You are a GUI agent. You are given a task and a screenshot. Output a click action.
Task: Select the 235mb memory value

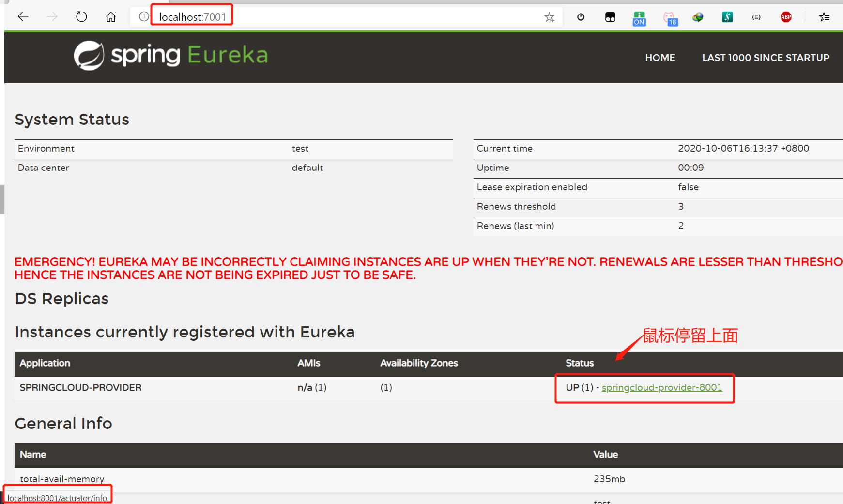pyautogui.click(x=609, y=479)
